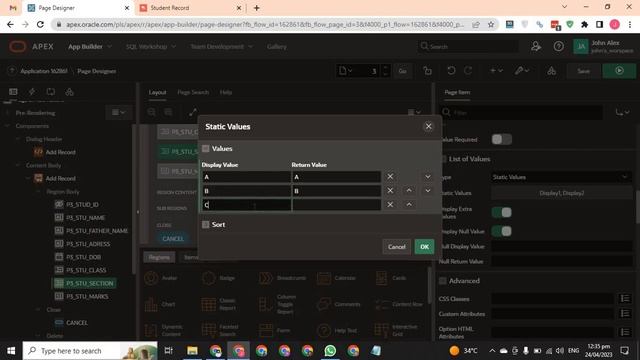640x360 pixels.
Task: Click the Undo icon in the toolbar
Action: 451,71
